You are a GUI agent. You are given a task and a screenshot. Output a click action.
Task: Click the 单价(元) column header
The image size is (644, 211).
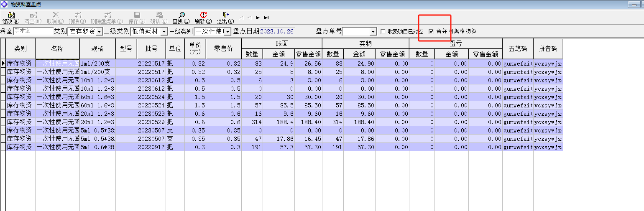click(195, 48)
